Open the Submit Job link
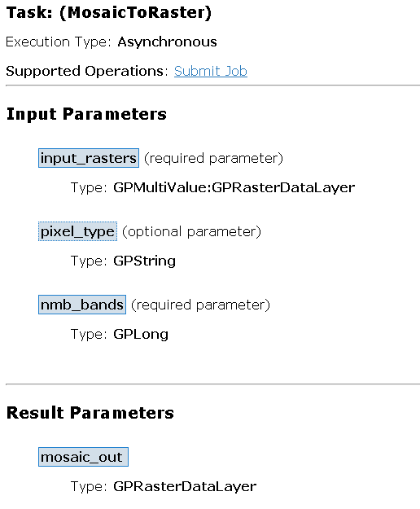The width and height of the screenshot is (420, 509). point(211,71)
